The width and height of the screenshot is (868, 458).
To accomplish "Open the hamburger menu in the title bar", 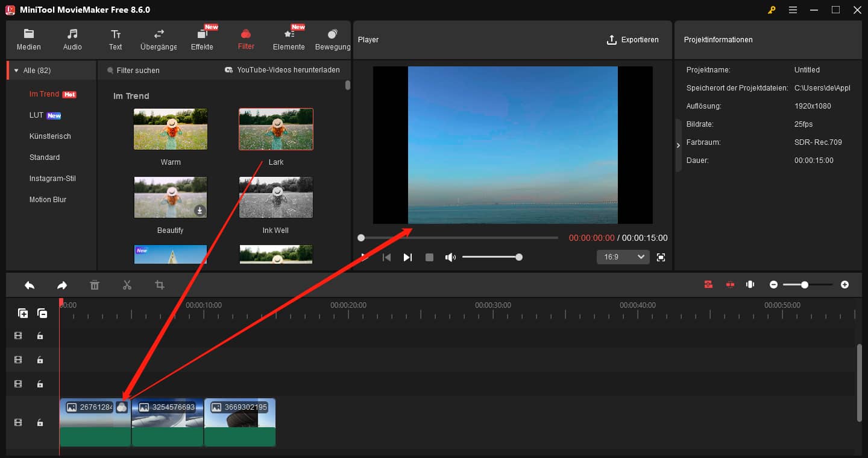I will point(793,10).
